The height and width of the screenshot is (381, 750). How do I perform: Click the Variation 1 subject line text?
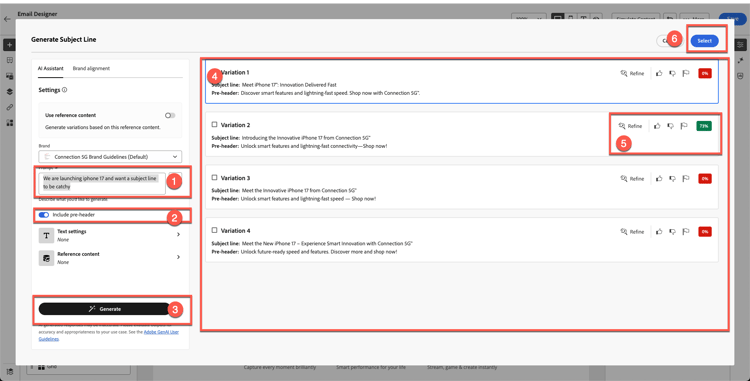(x=289, y=85)
